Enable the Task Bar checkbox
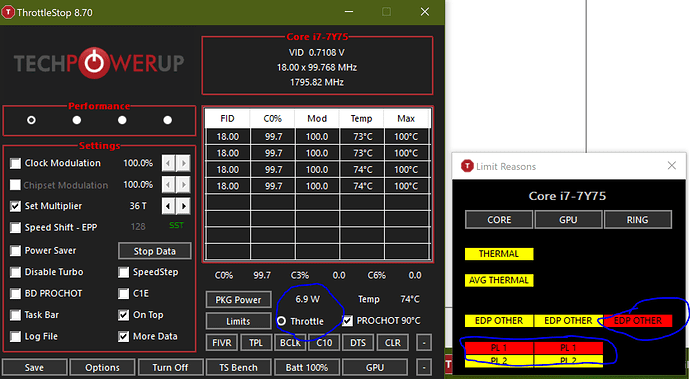Viewport: 690px width, 379px height. pos(15,315)
